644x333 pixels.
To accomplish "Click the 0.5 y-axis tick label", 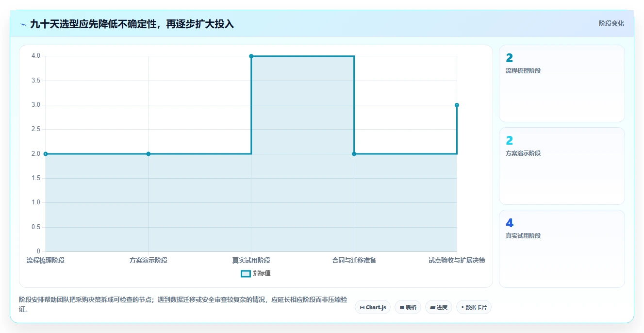I will (x=36, y=227).
